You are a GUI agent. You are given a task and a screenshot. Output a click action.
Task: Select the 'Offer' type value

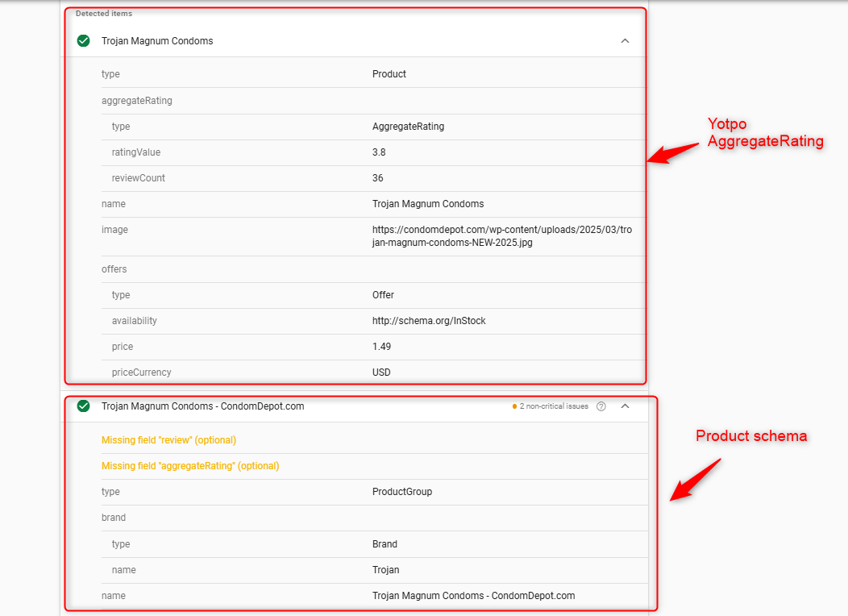click(x=383, y=295)
